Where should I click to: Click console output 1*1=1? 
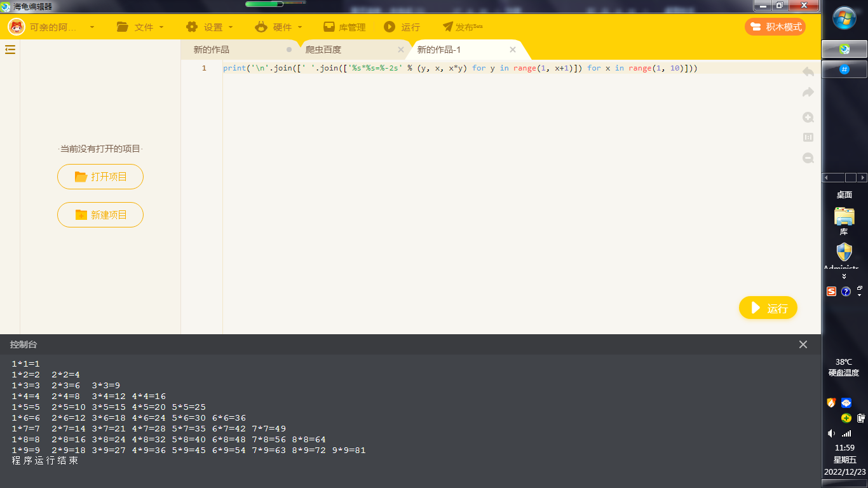point(25,364)
